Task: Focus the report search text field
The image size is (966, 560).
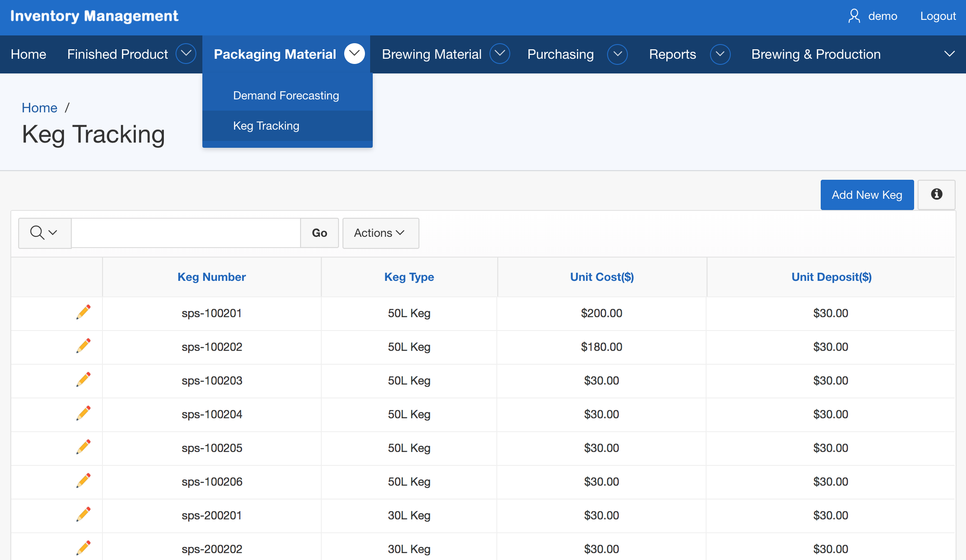Action: click(x=186, y=233)
